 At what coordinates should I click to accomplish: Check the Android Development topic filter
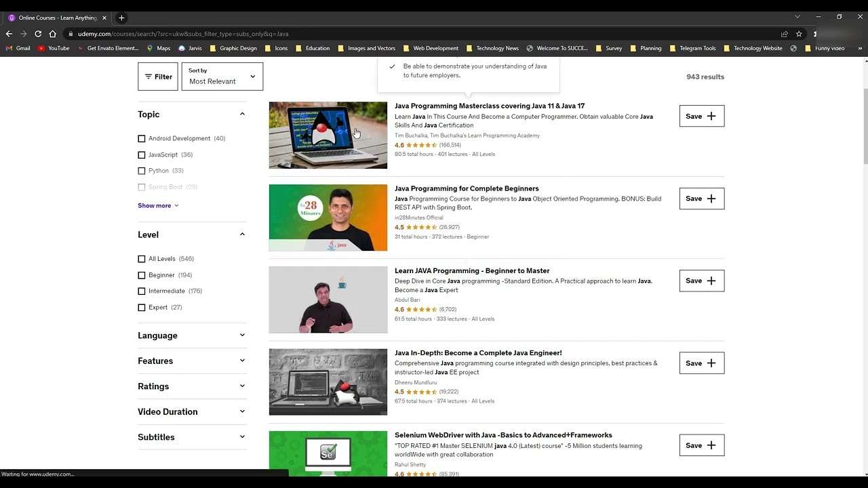point(142,138)
